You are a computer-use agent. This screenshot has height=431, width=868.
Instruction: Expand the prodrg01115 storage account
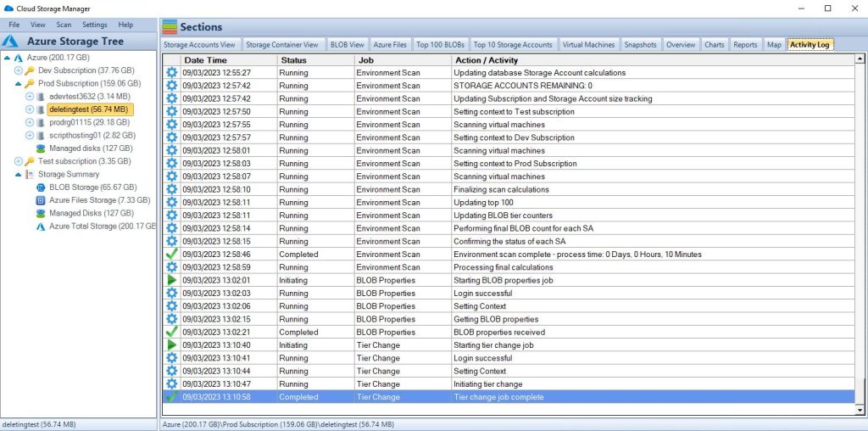pyautogui.click(x=30, y=122)
